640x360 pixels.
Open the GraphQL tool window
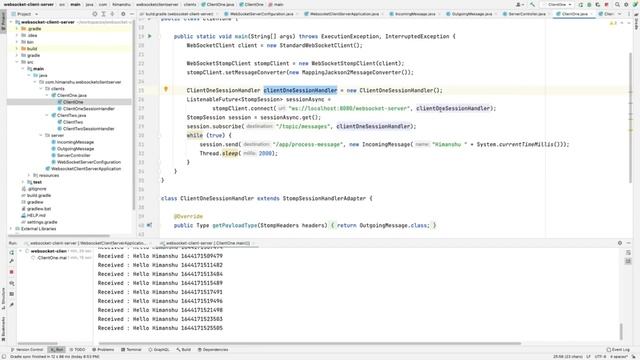159,349
